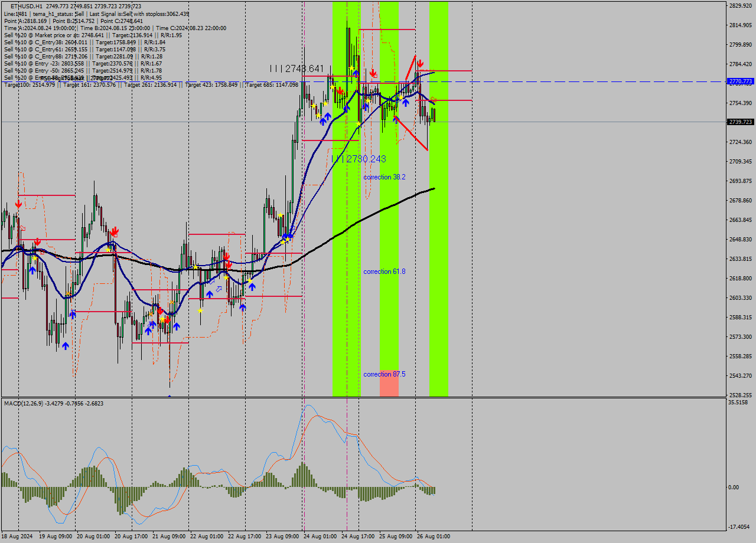The height and width of the screenshot is (543, 756).
Task: Click the blue '| | | 2730.243' label
Action: 359,159
